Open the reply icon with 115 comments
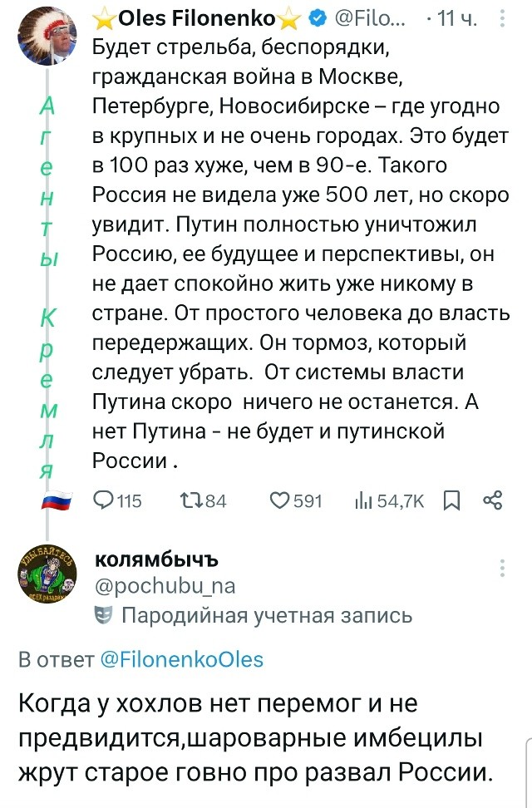 [106, 500]
